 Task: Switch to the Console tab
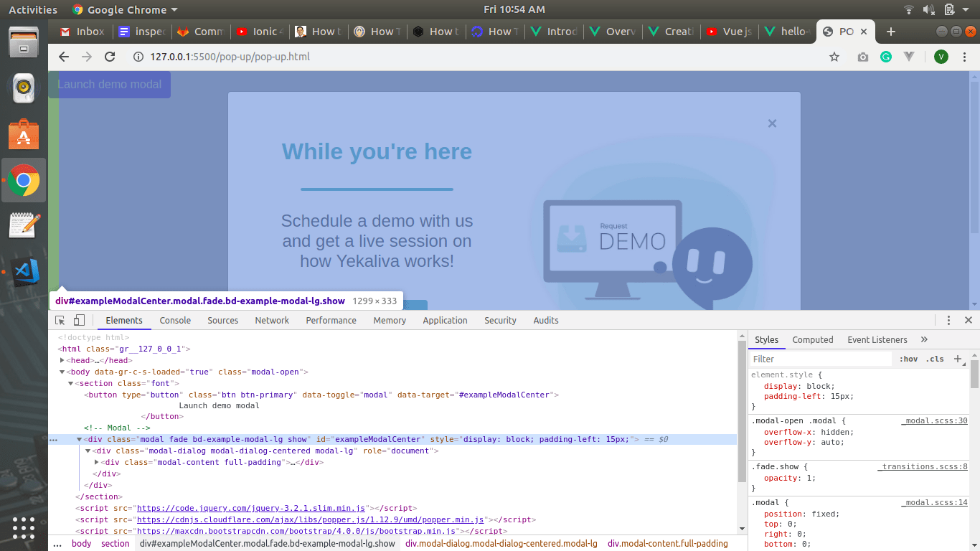pos(175,321)
